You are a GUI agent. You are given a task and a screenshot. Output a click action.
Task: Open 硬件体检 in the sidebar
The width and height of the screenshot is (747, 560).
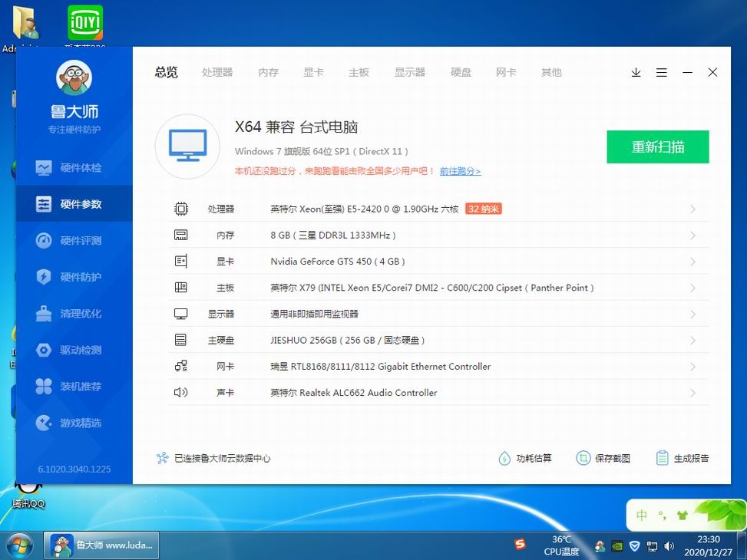[74, 168]
